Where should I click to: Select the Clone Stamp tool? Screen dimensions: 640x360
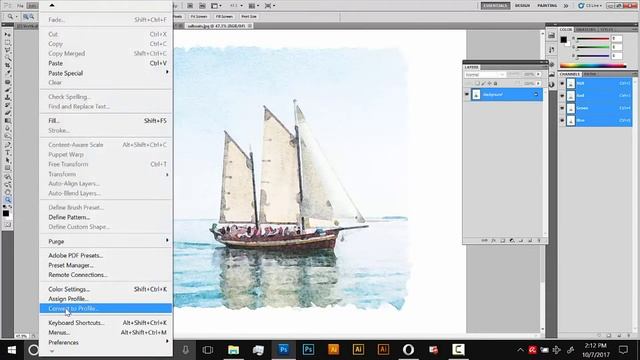[7, 98]
